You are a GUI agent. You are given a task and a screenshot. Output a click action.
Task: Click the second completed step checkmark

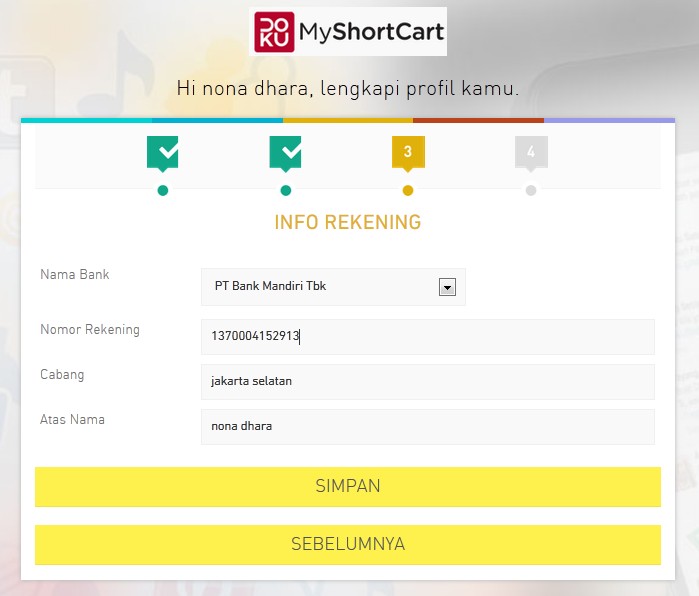(x=285, y=153)
